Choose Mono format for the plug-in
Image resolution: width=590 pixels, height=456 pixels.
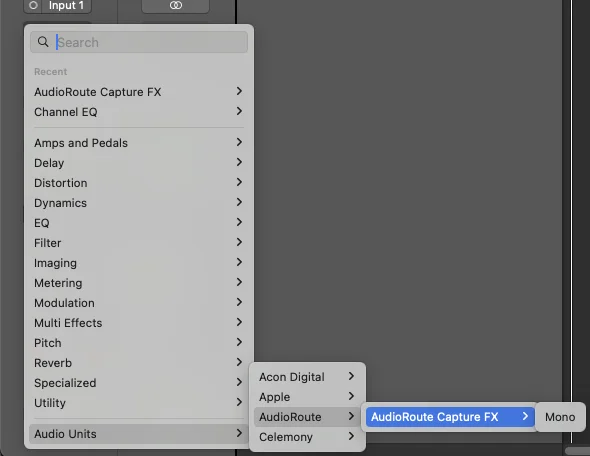560,417
